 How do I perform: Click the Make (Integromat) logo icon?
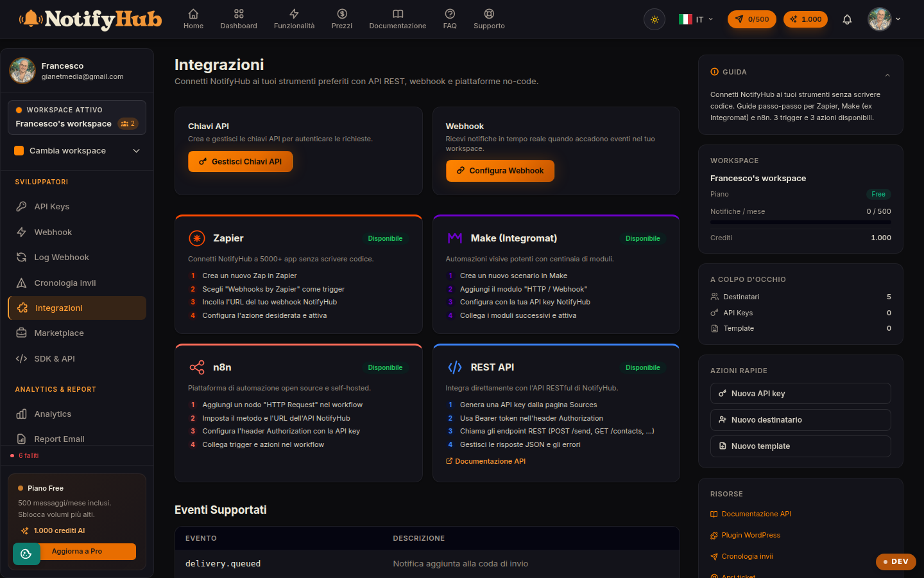455,238
